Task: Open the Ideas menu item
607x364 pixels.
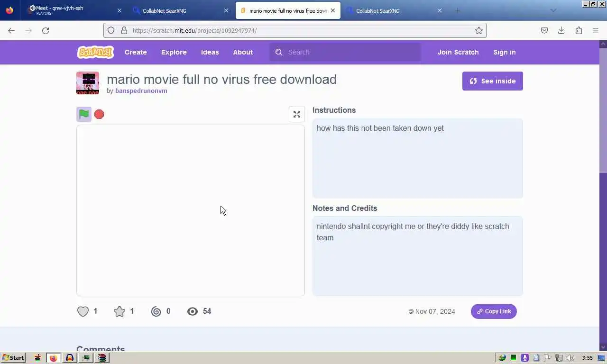Action: point(210,52)
